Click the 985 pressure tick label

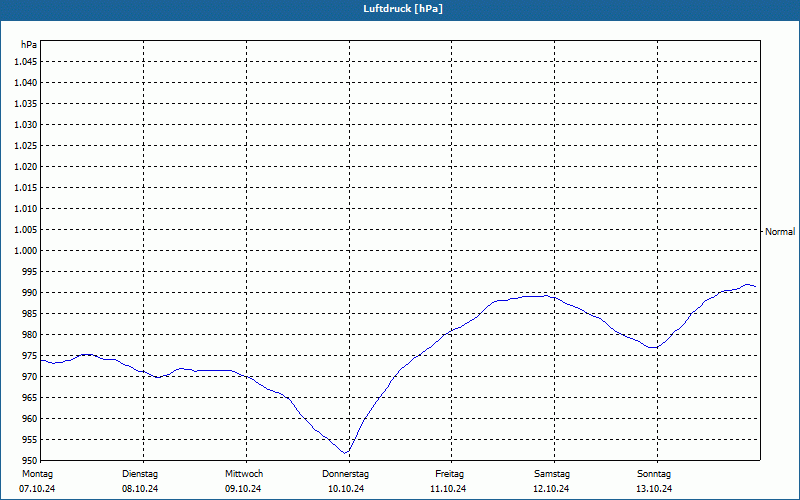pyautogui.click(x=30, y=314)
